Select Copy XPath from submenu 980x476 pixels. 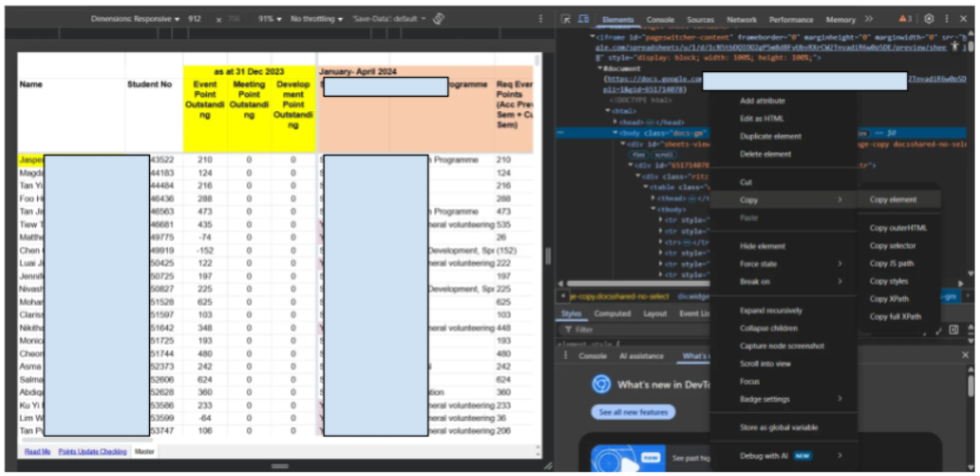(x=889, y=298)
